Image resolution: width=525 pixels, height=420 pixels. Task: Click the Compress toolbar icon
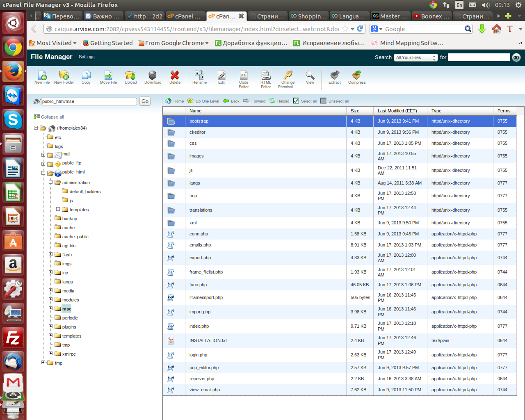(356, 76)
